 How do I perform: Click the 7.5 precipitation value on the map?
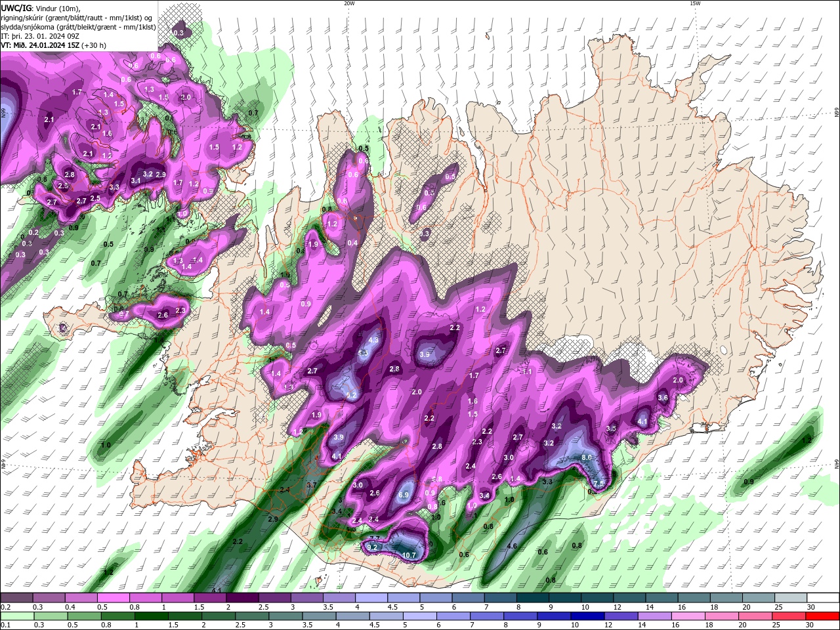(x=598, y=484)
